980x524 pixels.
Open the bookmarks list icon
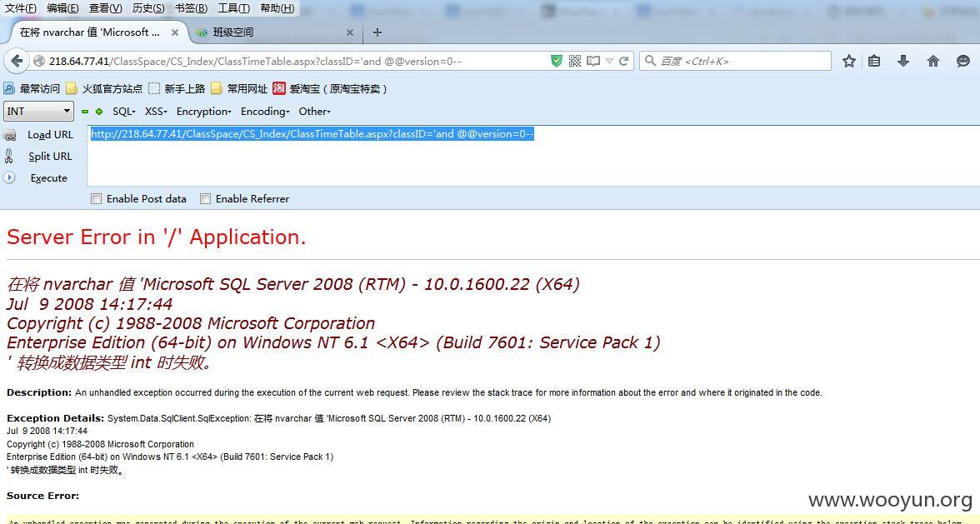point(874,61)
